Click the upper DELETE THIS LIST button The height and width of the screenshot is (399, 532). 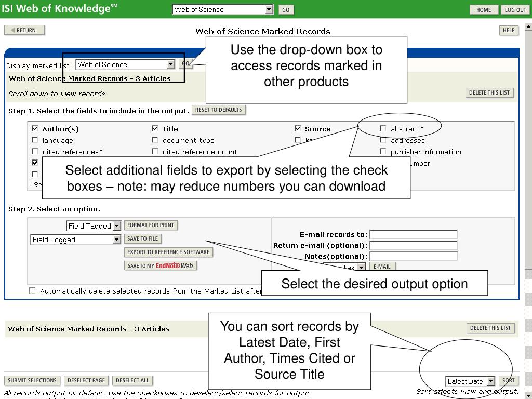(x=489, y=92)
